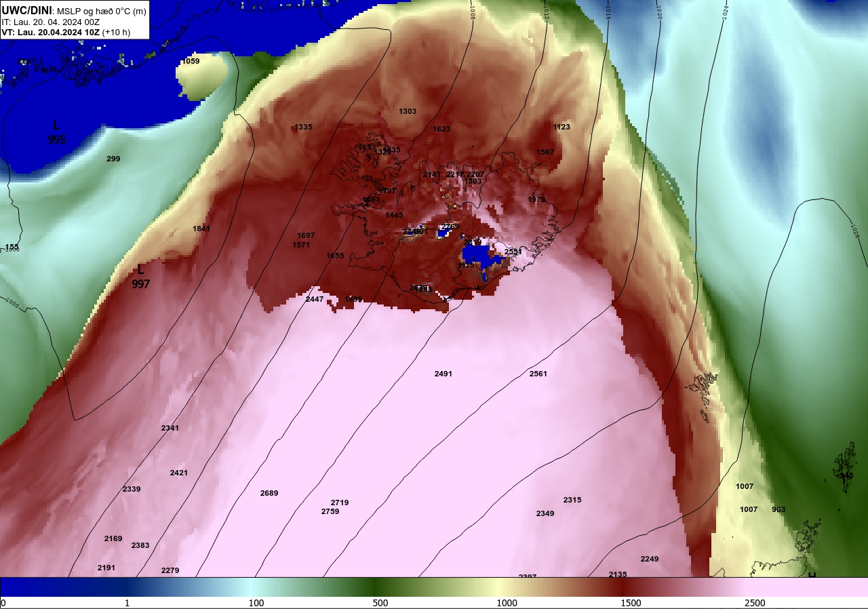Image resolution: width=868 pixels, height=609 pixels.
Task: Select the 2279 height value
Action: coord(170,570)
